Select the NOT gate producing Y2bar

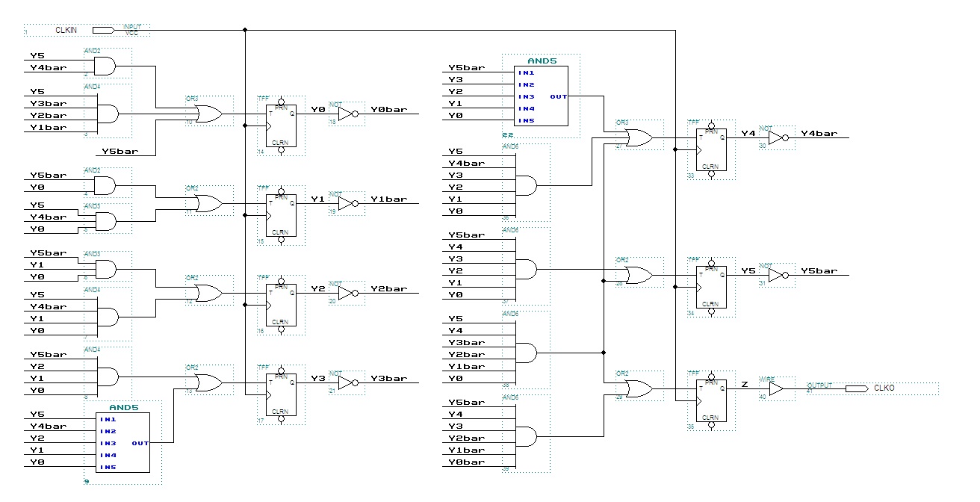(347, 294)
